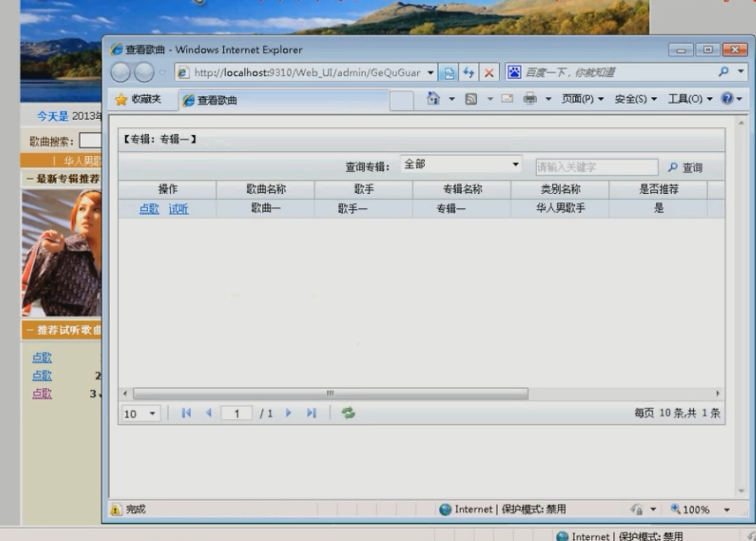Click the grid's right scroll arrow
Image resolution: width=756 pixels, height=541 pixels.
coord(718,394)
